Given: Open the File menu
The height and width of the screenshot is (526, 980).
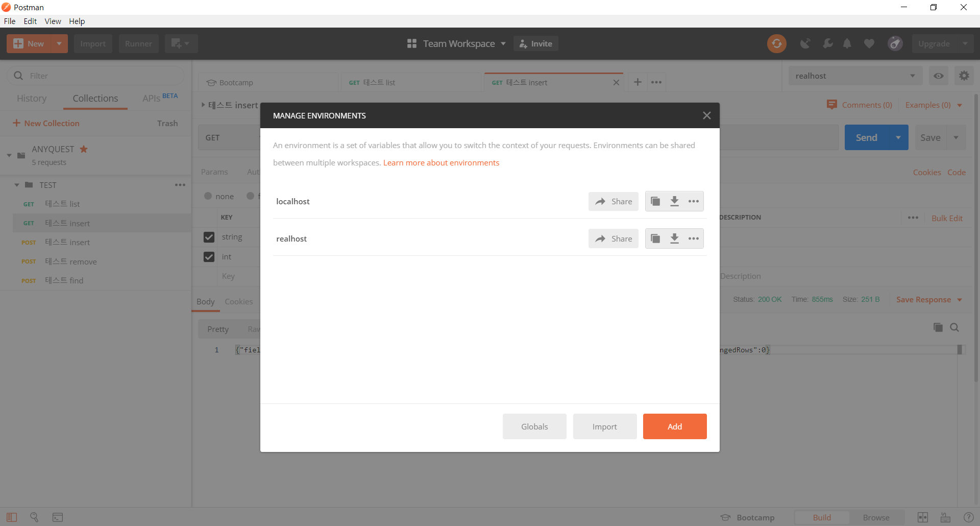Looking at the screenshot, I should pyautogui.click(x=10, y=21).
